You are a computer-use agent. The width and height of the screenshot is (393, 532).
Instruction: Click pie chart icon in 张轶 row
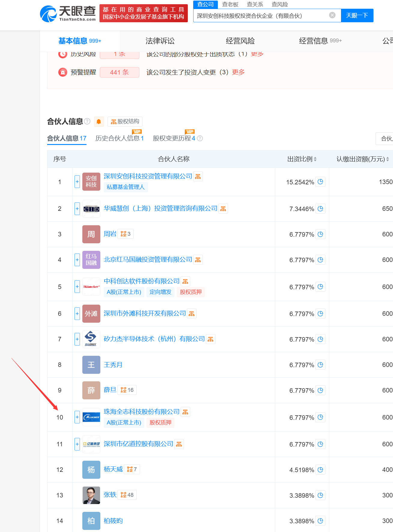[x=320, y=495]
